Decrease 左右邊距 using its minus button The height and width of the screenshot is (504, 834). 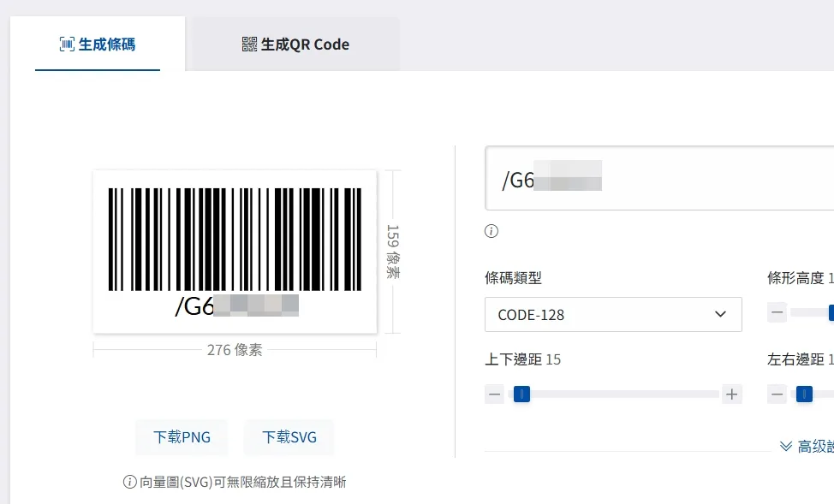(x=777, y=394)
